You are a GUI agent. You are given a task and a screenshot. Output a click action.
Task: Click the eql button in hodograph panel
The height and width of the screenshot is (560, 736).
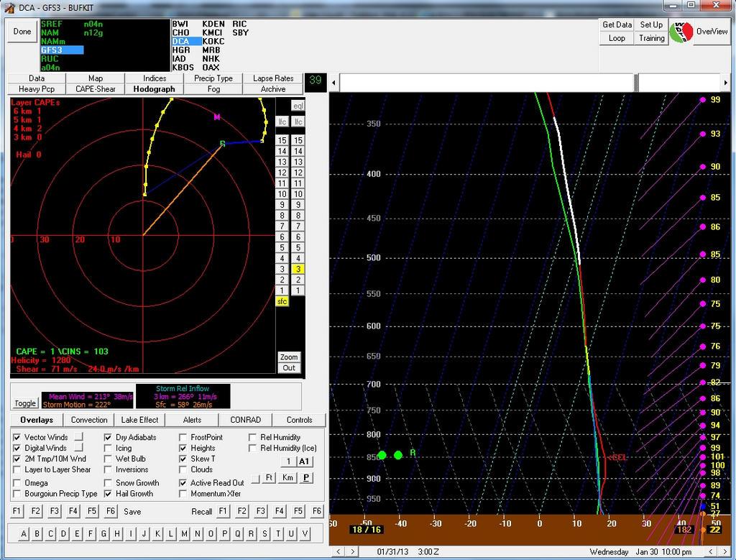click(x=298, y=106)
